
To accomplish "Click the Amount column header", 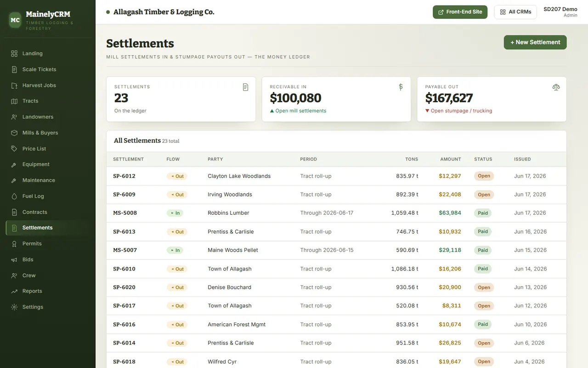I will 451,159.
